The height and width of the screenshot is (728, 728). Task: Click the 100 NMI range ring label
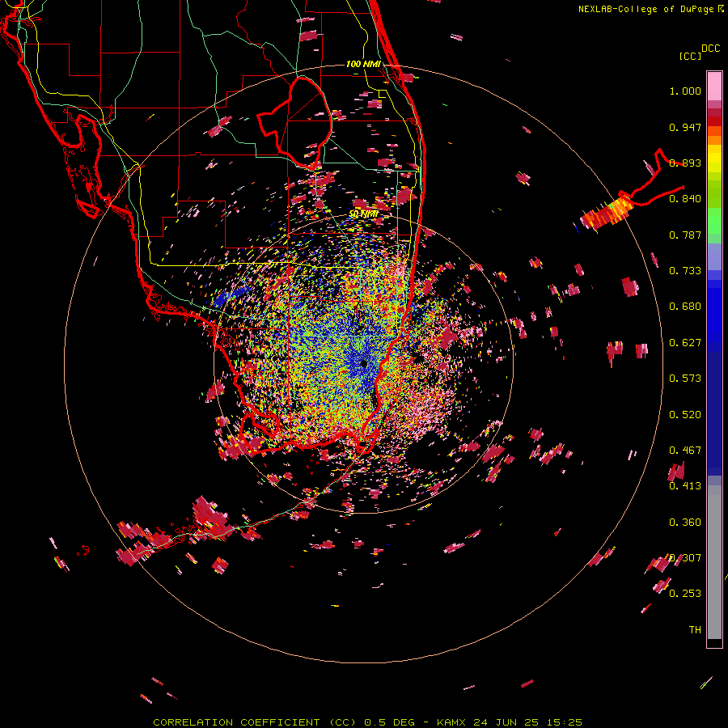(363, 64)
